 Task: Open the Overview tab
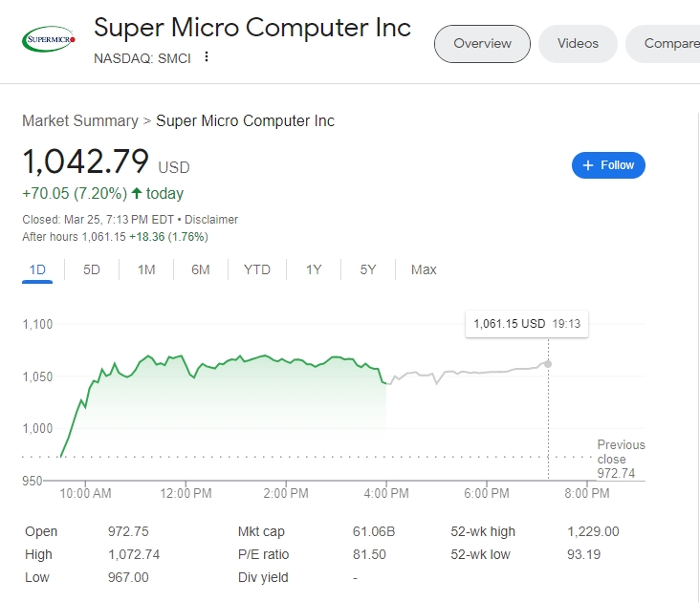(482, 43)
